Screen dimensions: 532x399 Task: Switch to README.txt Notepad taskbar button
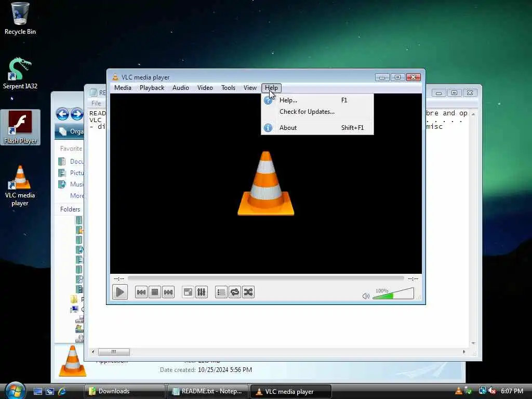tap(208, 391)
